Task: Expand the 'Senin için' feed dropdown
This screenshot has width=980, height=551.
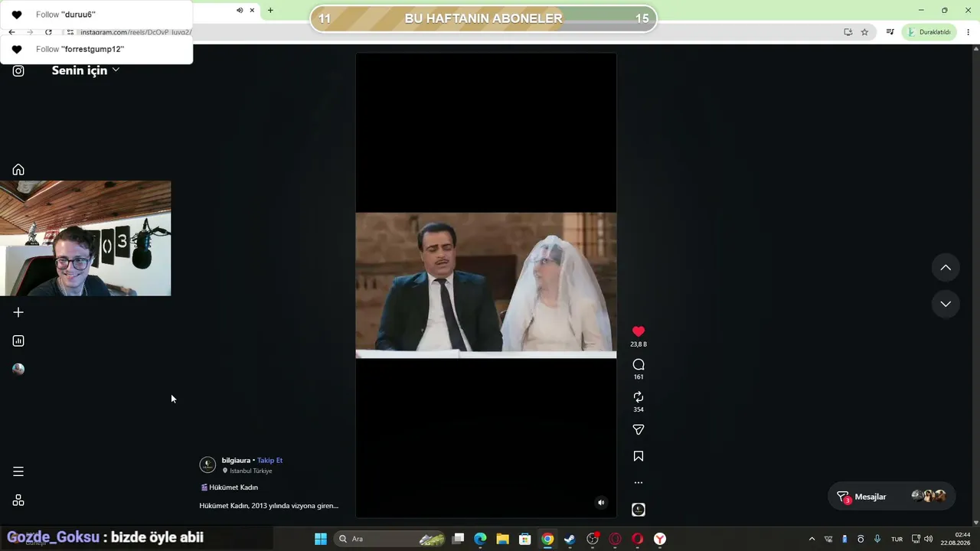Action: (x=86, y=70)
